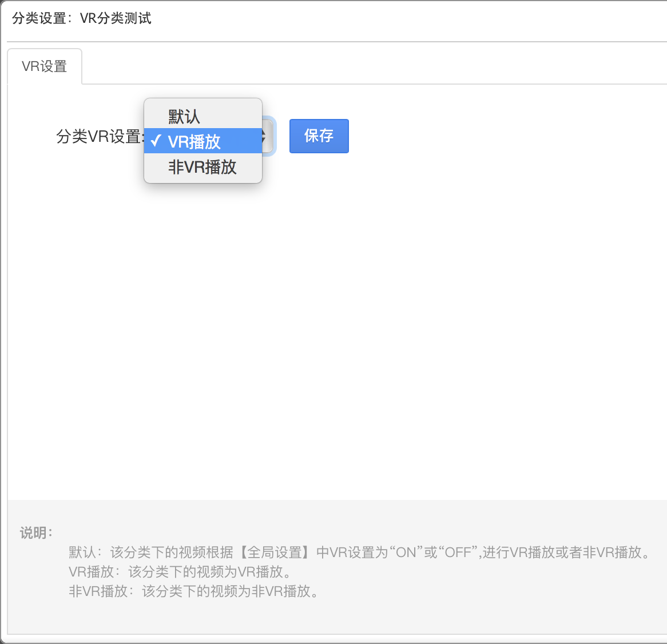Image resolution: width=667 pixels, height=644 pixels.
Task: Click the select box stepper arrows
Action: point(265,137)
